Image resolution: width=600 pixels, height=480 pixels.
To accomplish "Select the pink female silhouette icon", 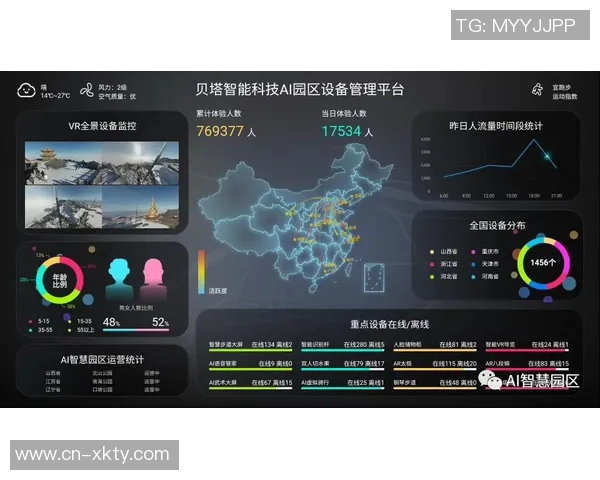I will point(153,279).
